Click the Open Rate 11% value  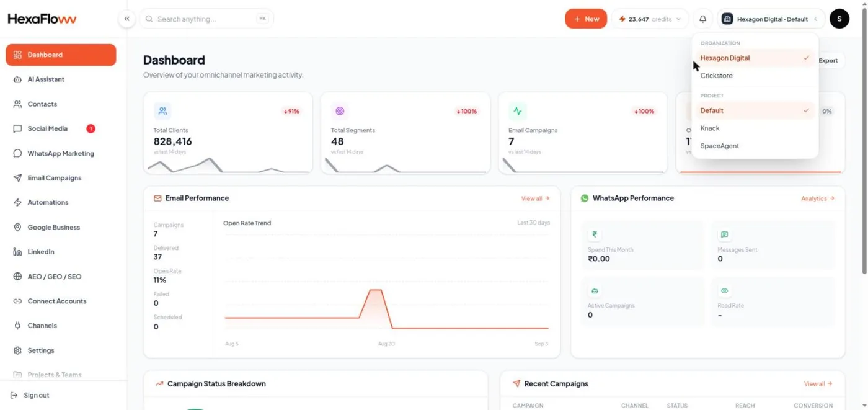[x=160, y=280]
